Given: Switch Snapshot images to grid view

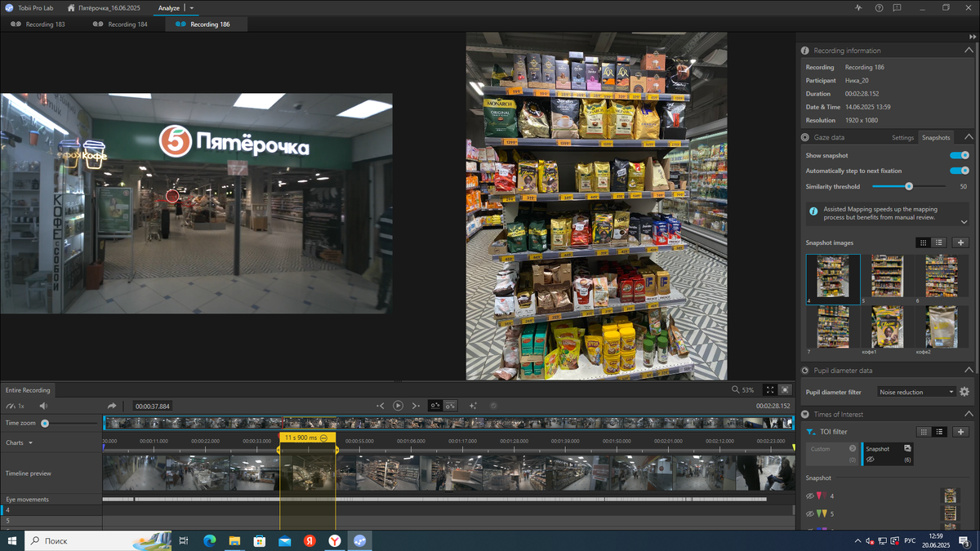Looking at the screenshot, I should (923, 242).
